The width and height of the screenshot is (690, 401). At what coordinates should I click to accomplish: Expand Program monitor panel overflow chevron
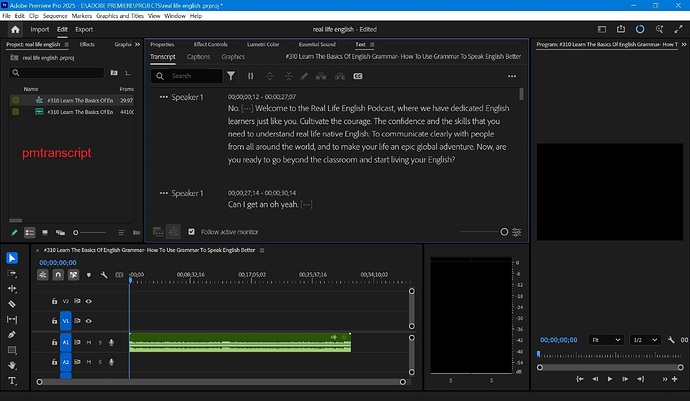pos(684,44)
